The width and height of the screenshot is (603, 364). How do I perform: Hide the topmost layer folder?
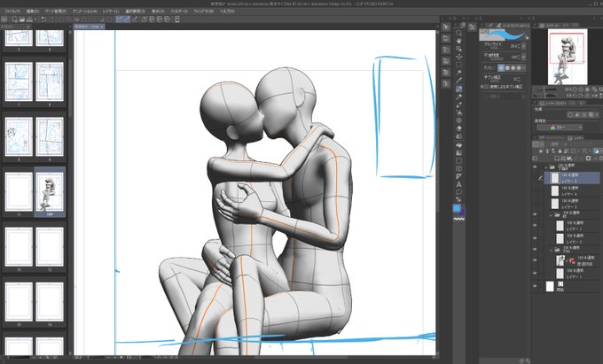pyautogui.click(x=535, y=167)
